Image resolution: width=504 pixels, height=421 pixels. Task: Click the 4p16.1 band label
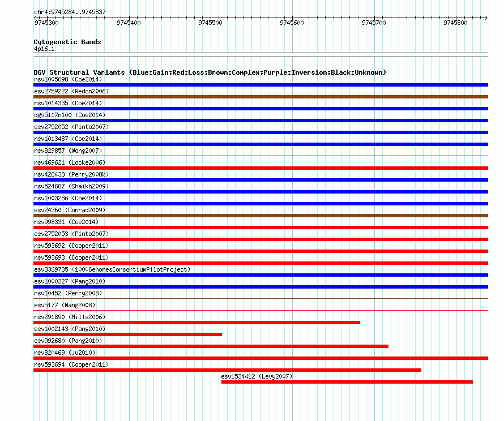click(x=44, y=49)
